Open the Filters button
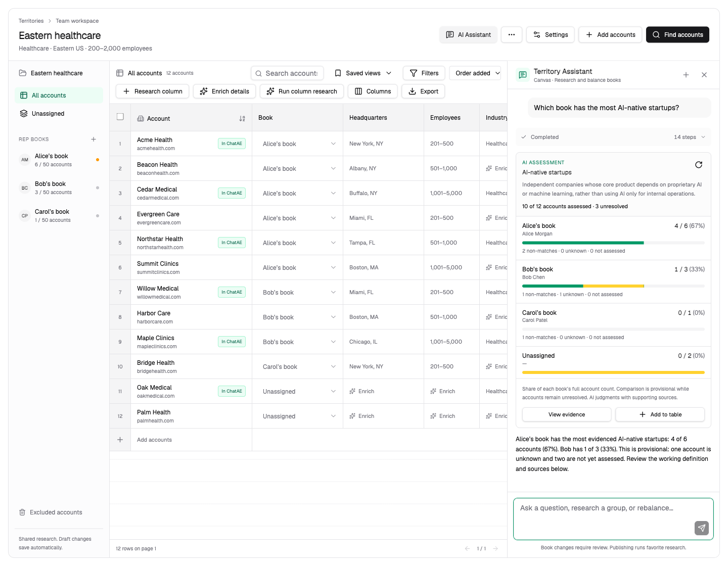Viewport: 728px width, 566px height. tap(424, 73)
